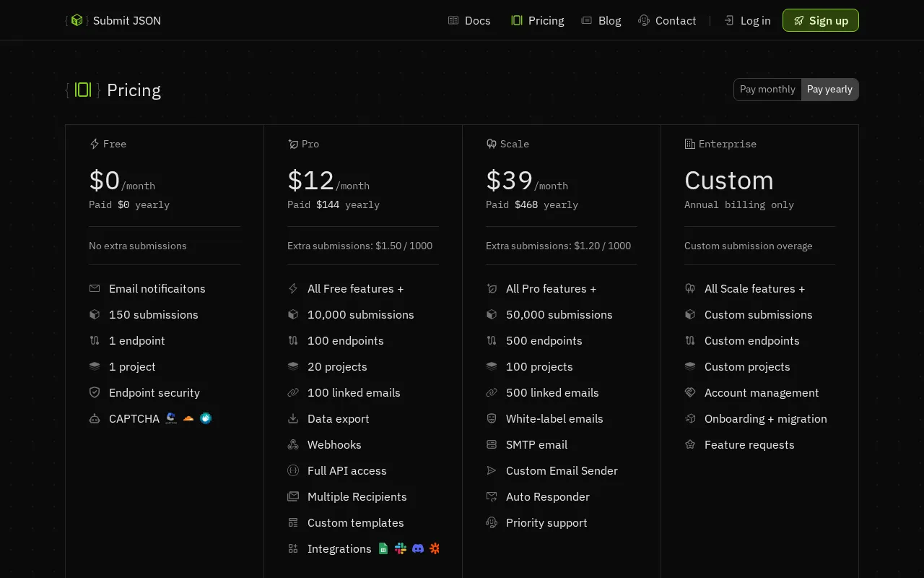This screenshot has width=924, height=578.
Task: Go to the Pricing nav link
Action: coord(537,20)
